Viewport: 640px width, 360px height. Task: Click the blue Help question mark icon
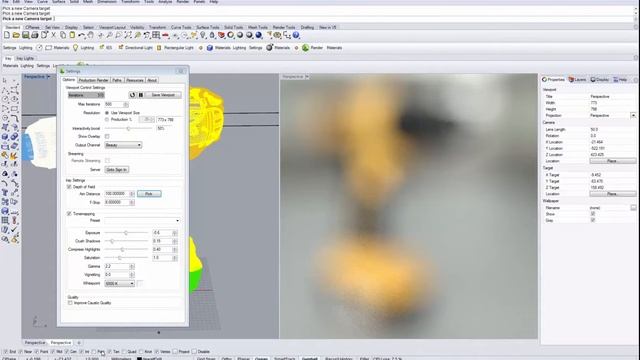click(x=296, y=36)
